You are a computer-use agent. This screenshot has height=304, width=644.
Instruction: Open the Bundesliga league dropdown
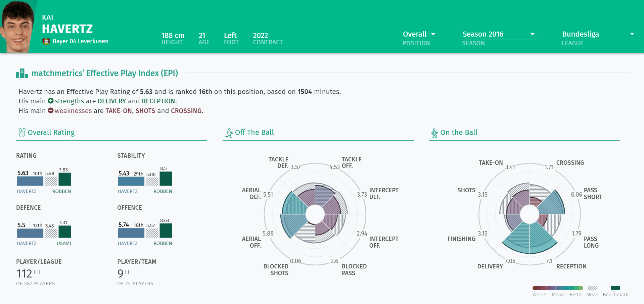[x=600, y=34]
